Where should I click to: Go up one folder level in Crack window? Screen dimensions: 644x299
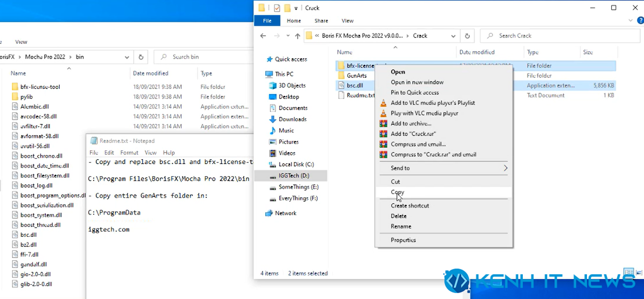click(297, 36)
